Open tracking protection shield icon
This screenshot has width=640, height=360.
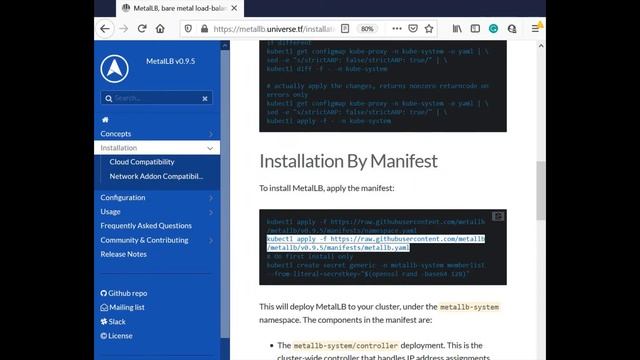188,29
